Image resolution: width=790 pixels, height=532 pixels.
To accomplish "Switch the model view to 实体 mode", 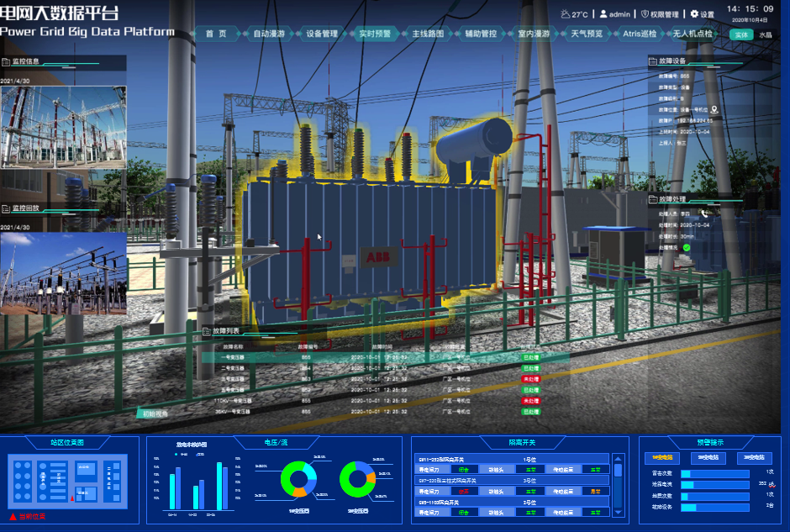I will tap(740, 34).
